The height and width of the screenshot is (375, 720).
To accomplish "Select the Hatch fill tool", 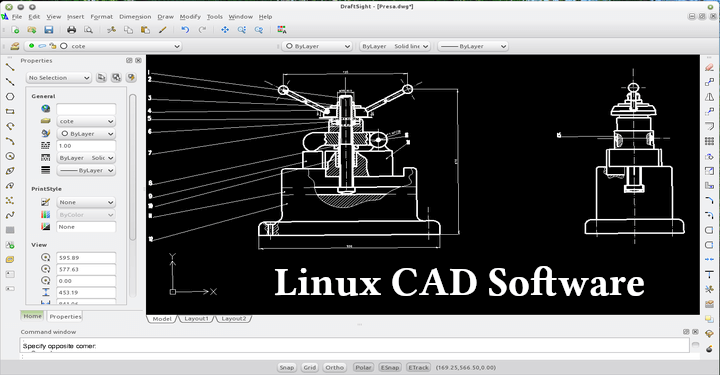I will pyautogui.click(x=10, y=230).
